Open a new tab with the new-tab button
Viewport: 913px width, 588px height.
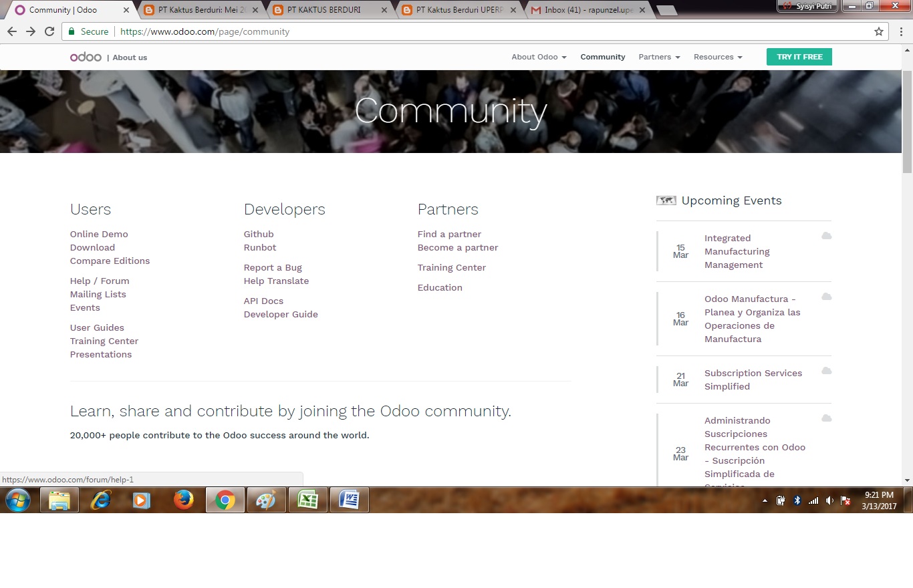tap(666, 10)
